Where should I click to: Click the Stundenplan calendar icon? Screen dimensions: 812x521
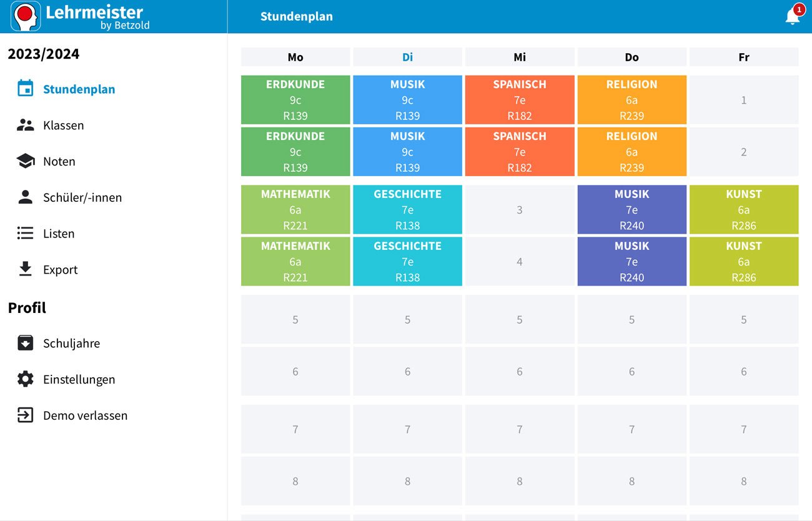tap(25, 89)
